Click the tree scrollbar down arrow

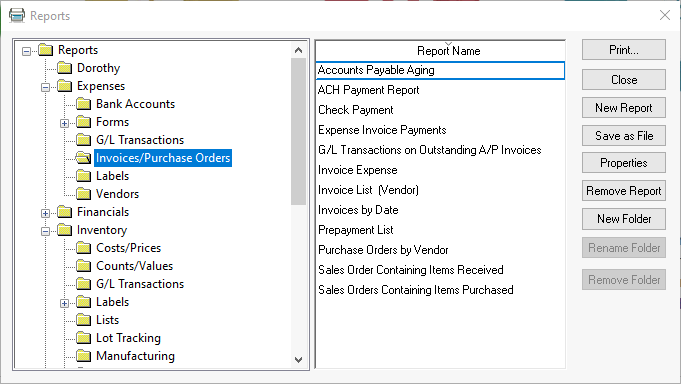pyautogui.click(x=298, y=360)
